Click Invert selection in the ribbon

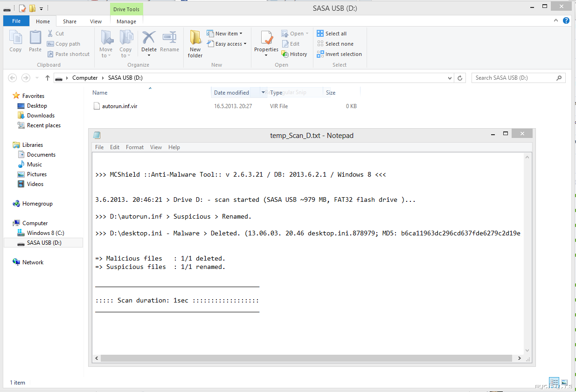(339, 54)
